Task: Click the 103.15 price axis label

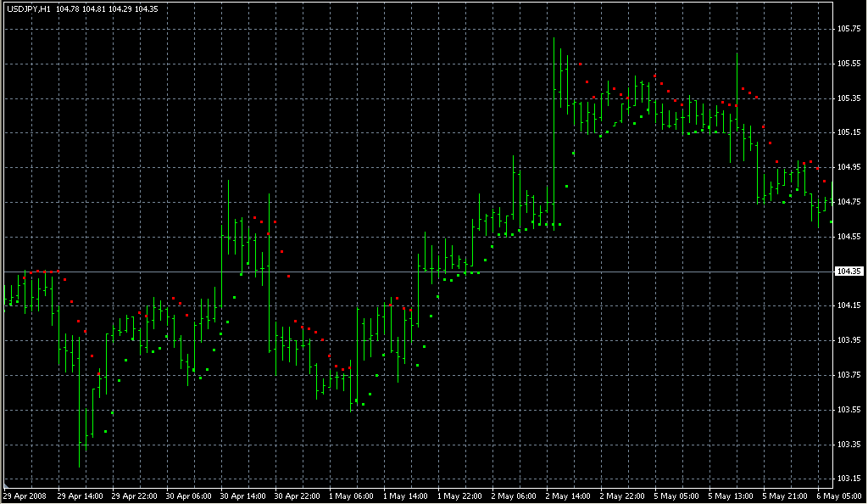Action: (x=849, y=479)
